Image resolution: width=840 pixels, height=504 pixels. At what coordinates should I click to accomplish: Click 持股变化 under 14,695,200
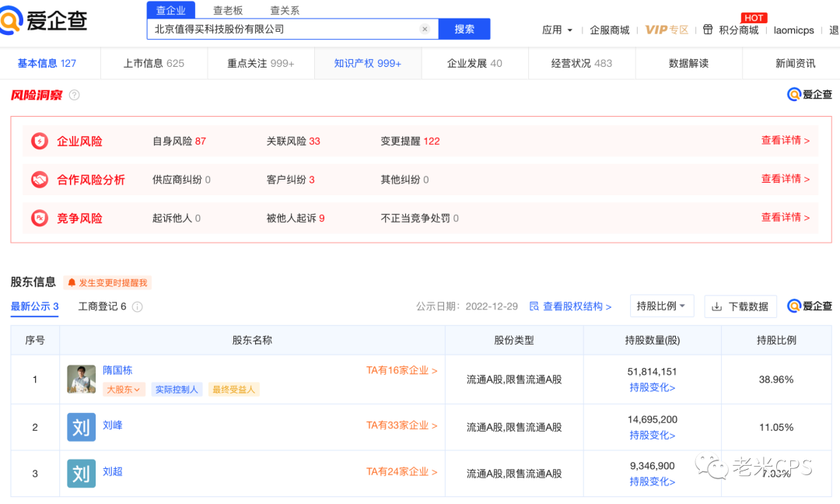coord(652,435)
